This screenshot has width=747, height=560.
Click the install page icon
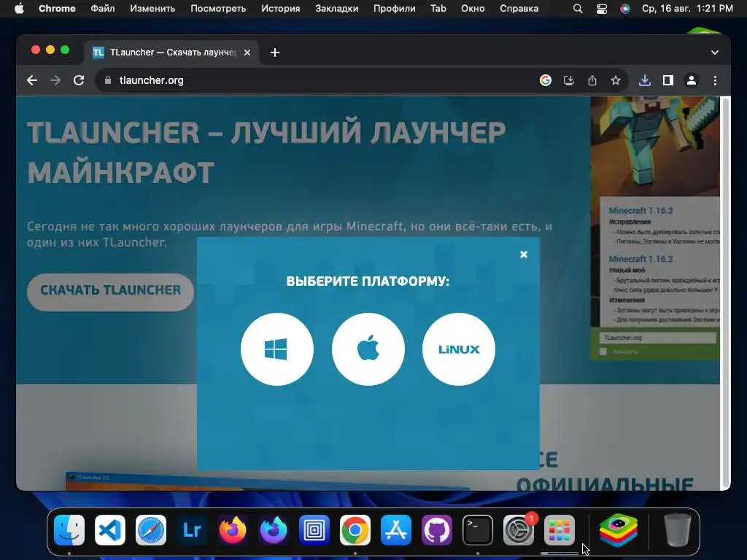(569, 80)
